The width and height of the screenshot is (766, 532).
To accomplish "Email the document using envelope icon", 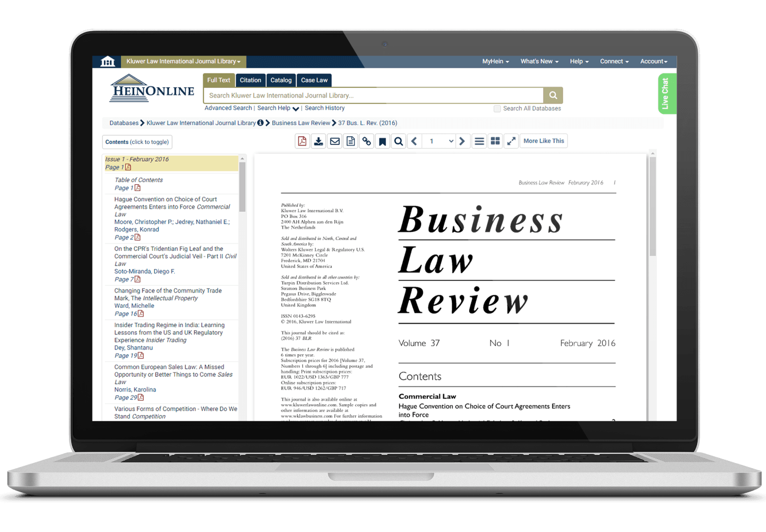I will coord(334,141).
